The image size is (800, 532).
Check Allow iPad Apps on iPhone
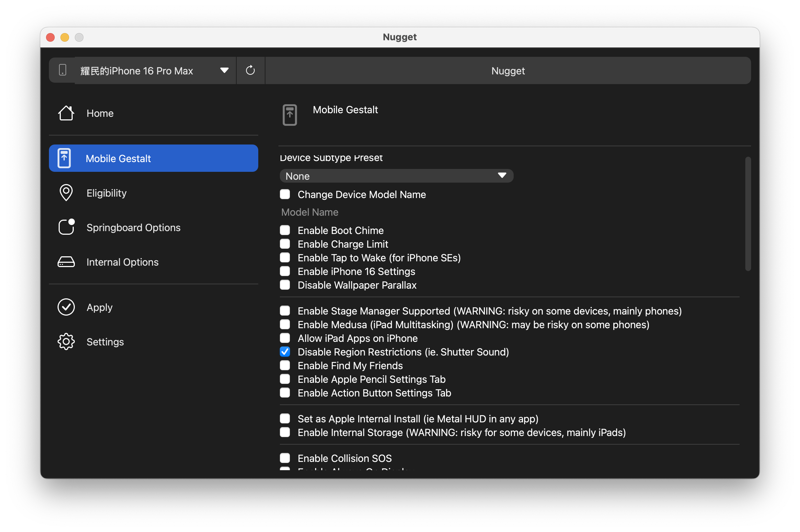(285, 338)
